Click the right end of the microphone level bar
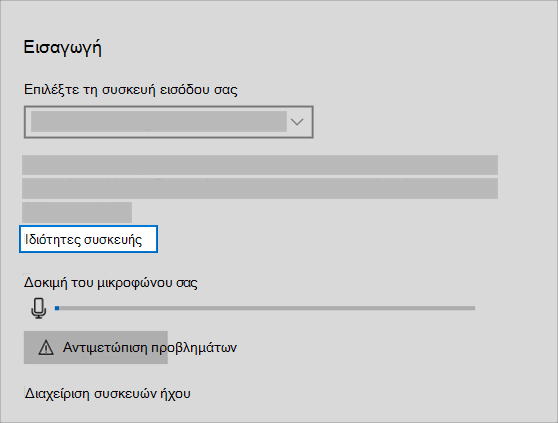Screen dimensions: 558x423 [x=472, y=308]
